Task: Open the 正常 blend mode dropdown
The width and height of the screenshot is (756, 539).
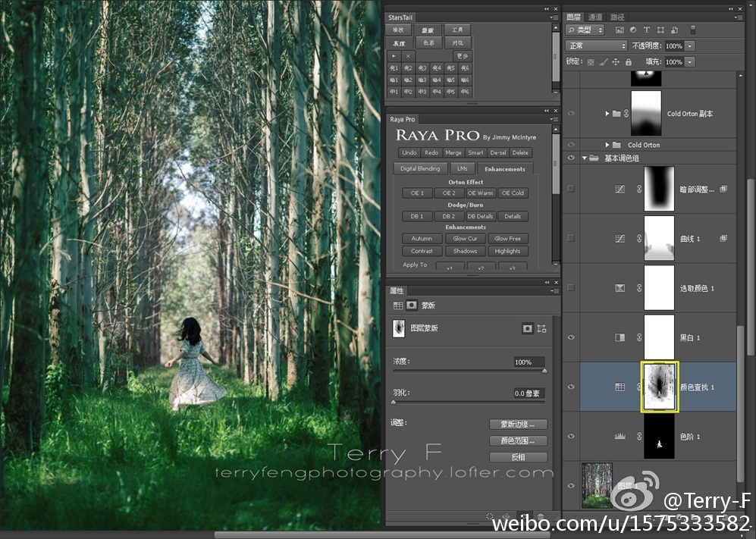Action: click(596, 45)
